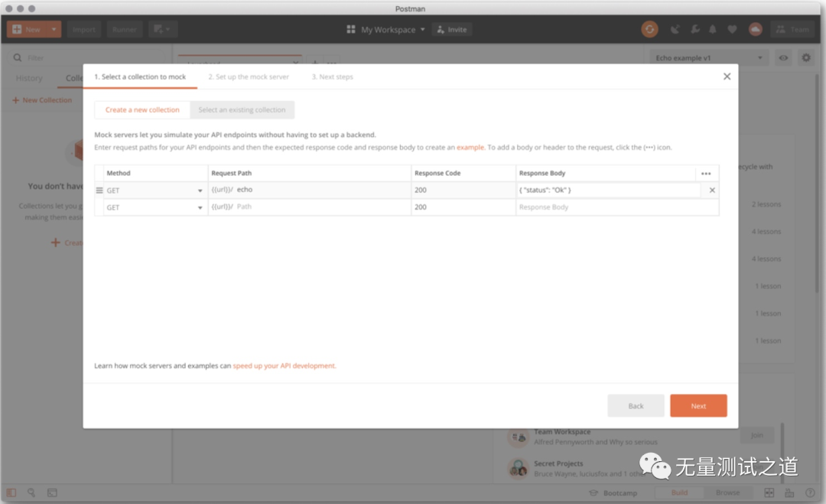
Task: Follow the 'example' link
Action: pyautogui.click(x=470, y=148)
